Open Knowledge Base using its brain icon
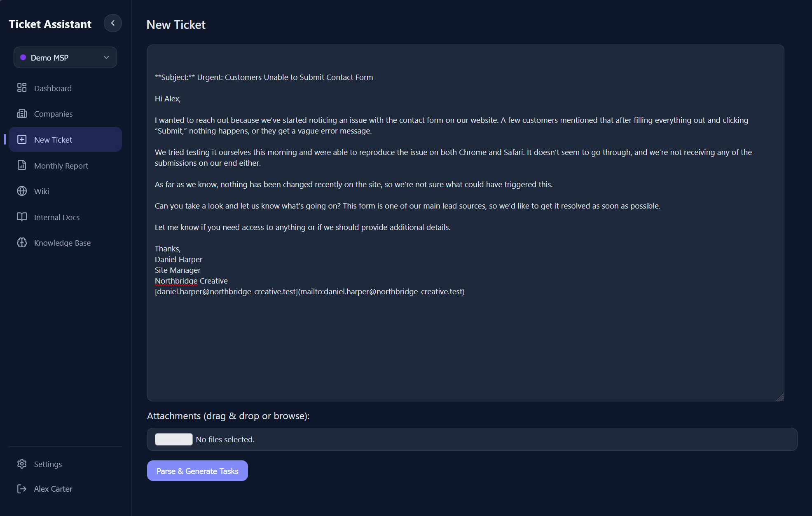Image resolution: width=812 pixels, height=516 pixels. tap(22, 243)
